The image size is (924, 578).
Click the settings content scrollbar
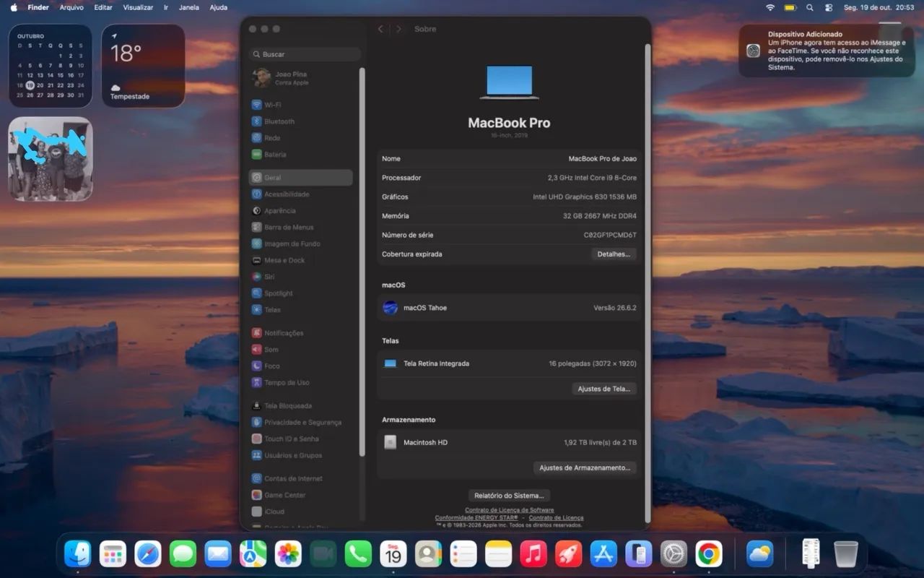[x=648, y=282]
